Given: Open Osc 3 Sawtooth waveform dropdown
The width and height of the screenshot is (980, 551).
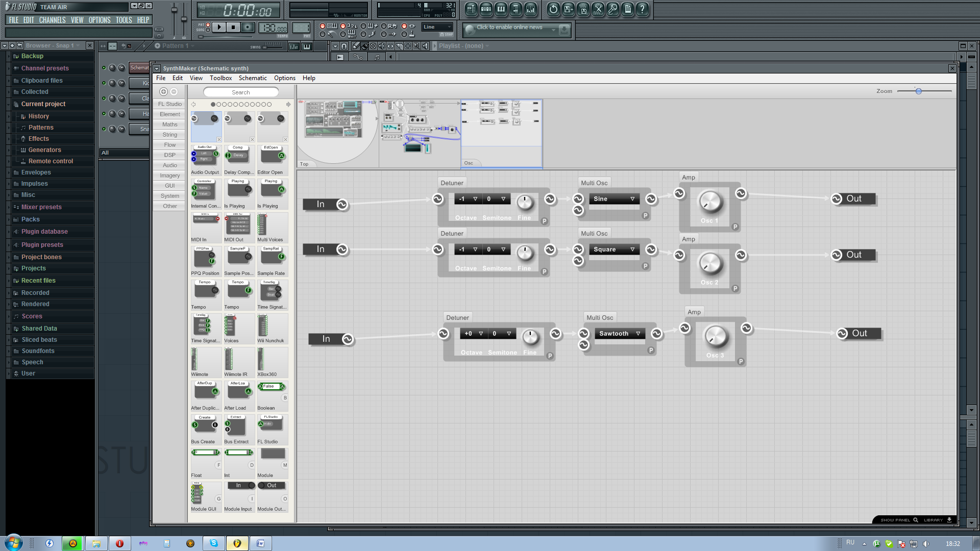Looking at the screenshot, I should pos(620,334).
